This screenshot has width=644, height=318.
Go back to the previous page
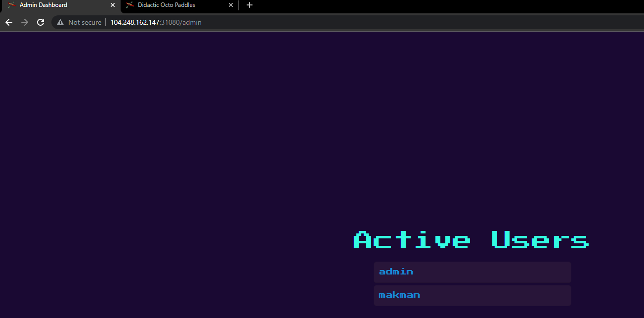click(x=9, y=22)
